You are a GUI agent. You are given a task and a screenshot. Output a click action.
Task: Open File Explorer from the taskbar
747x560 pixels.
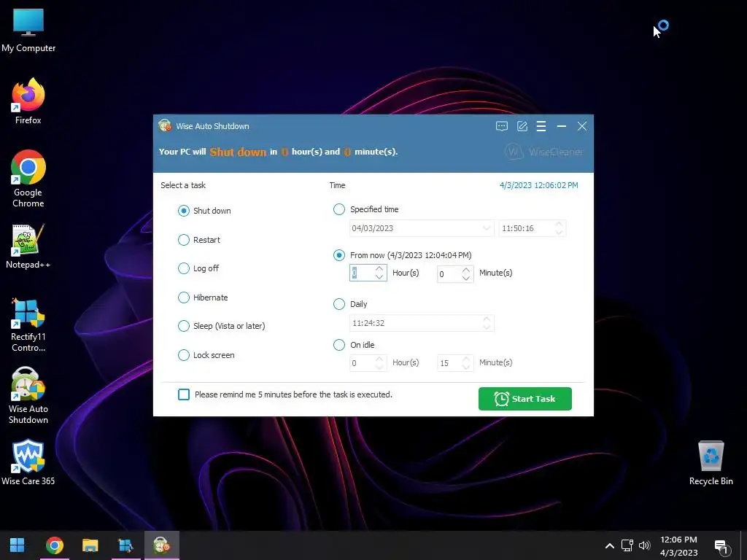(x=90, y=545)
